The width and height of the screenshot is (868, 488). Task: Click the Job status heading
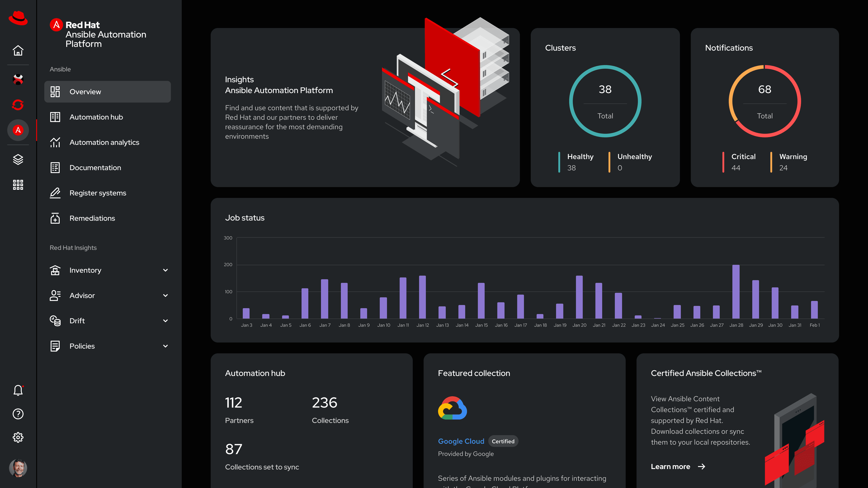[245, 218]
